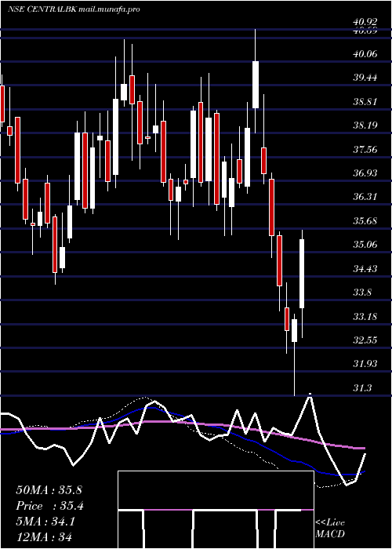The image size is (392, 549).
Task: Click the 39.44 price axis label
Action: [366, 78]
